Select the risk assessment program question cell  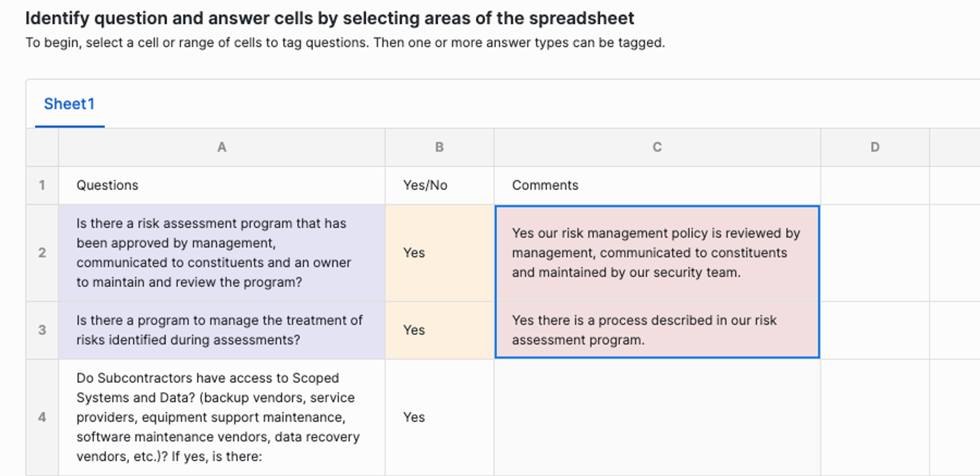[221, 253]
